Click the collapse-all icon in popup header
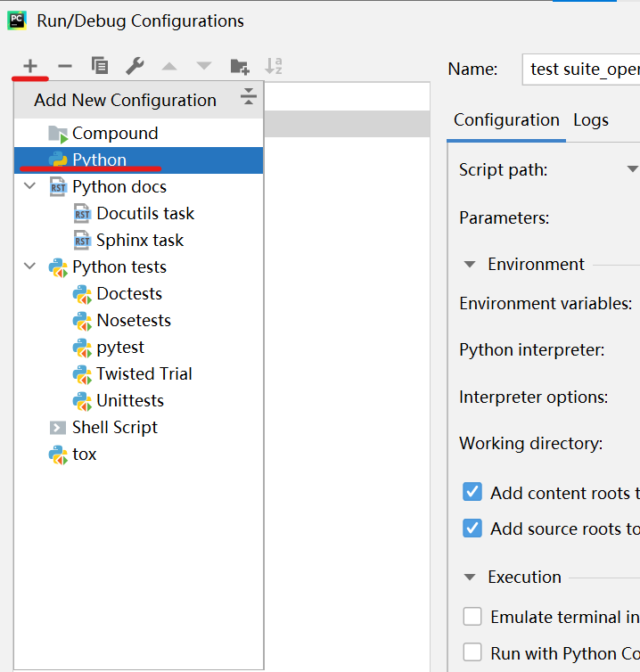This screenshot has height=672, width=640. (248, 99)
